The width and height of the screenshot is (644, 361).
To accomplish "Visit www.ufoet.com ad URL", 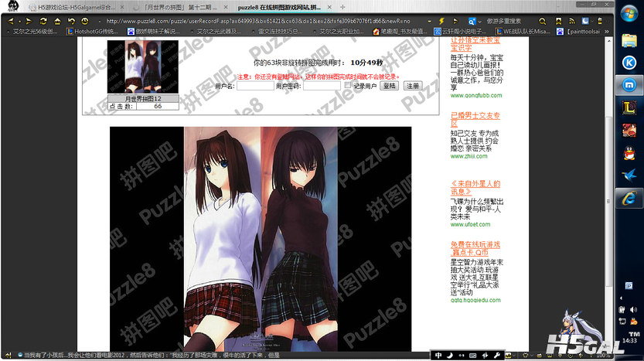I will (470, 225).
